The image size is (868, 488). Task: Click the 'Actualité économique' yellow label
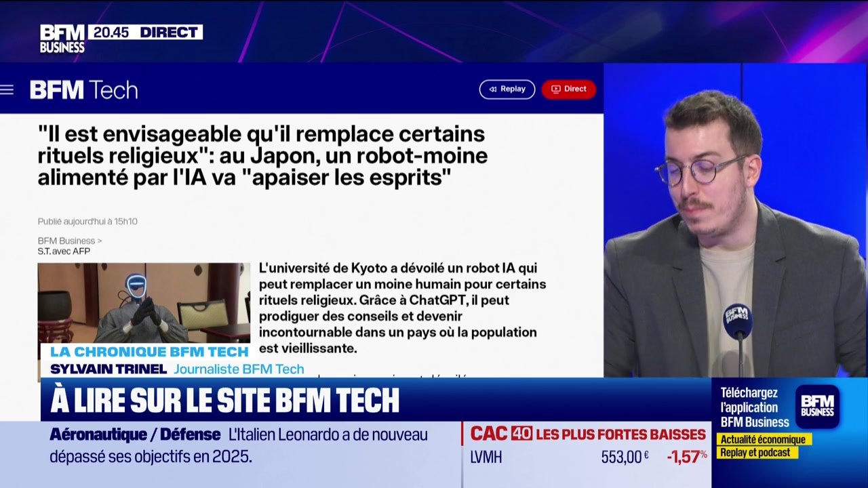click(x=762, y=439)
